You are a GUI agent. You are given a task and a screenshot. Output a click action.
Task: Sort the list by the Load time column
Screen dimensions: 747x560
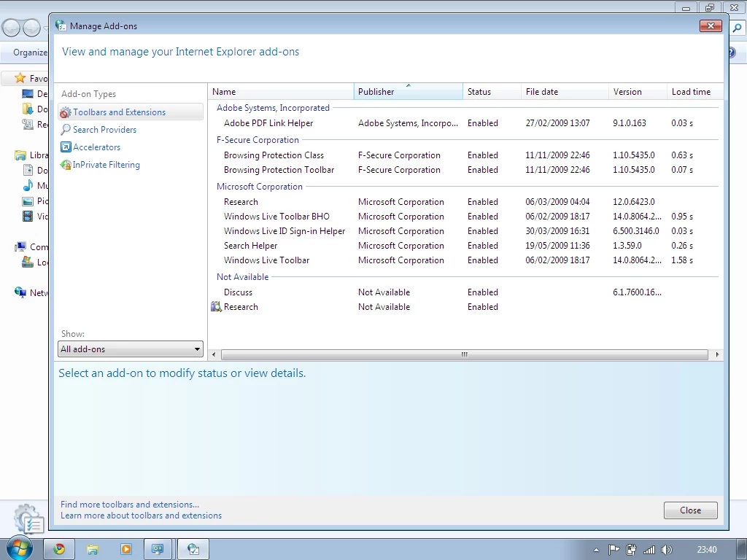pyautogui.click(x=694, y=91)
